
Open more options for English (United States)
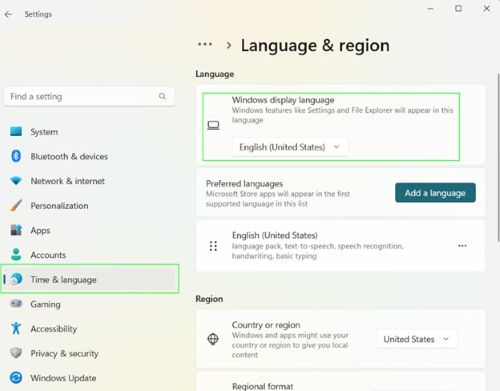point(462,246)
